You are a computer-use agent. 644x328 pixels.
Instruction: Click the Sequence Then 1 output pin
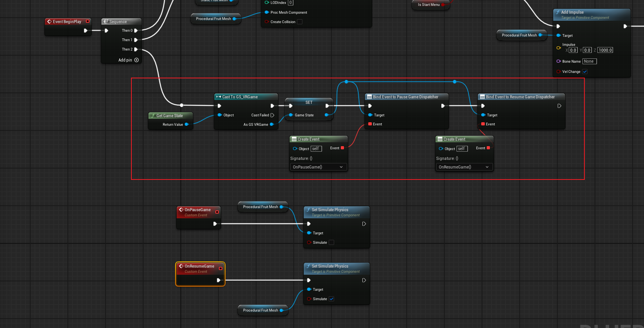pyautogui.click(x=136, y=40)
